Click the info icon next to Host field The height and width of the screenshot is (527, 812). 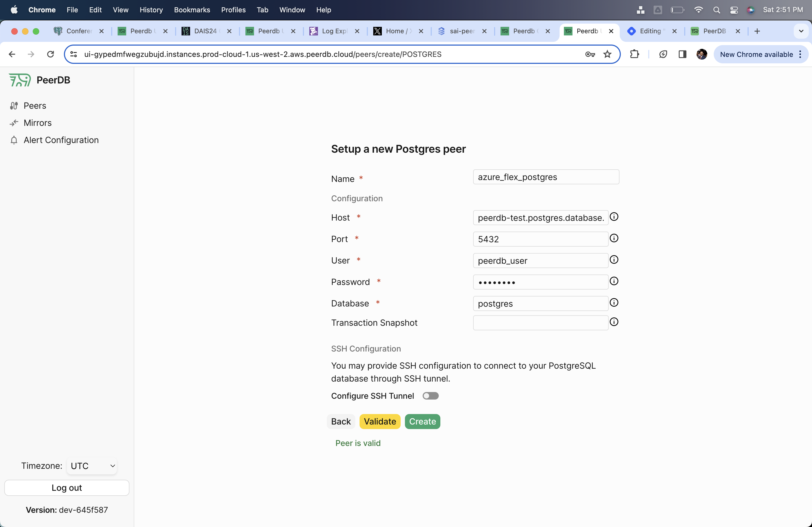(x=614, y=217)
